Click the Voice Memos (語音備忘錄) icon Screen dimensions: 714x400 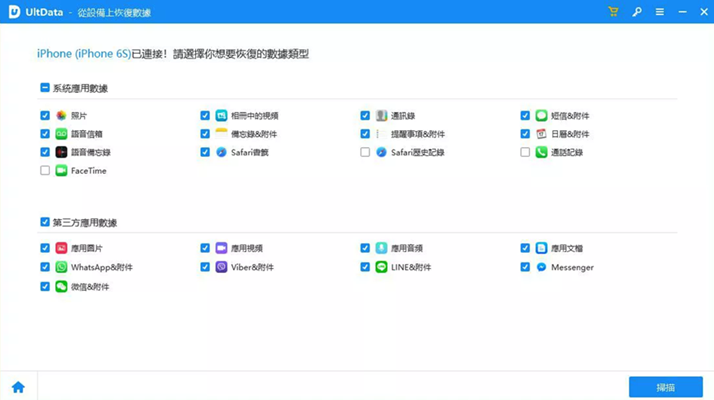point(61,152)
